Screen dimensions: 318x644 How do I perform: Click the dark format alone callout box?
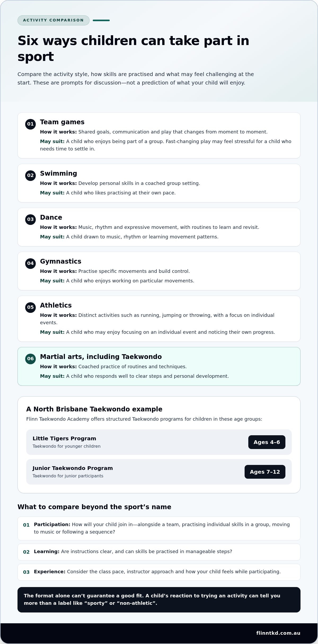[159, 600]
